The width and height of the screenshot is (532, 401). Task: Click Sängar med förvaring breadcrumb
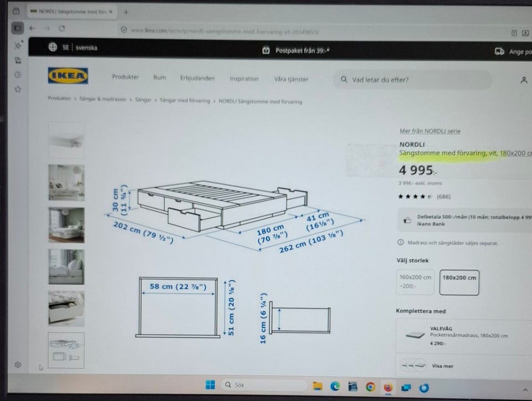[185, 101]
